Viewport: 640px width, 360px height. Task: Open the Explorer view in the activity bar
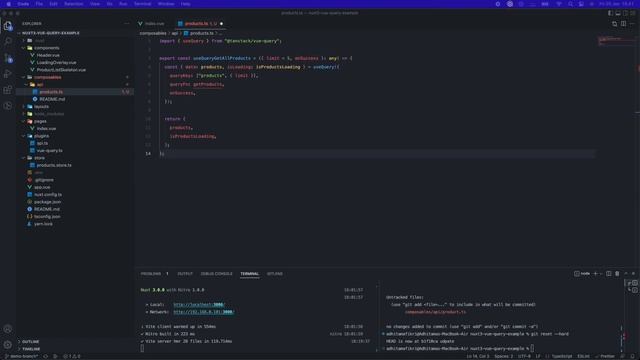click(x=8, y=26)
